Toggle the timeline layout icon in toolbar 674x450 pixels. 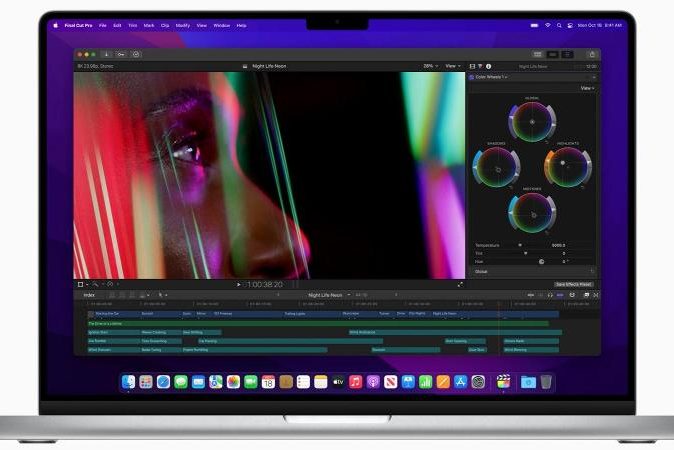pyautogui.click(x=552, y=54)
